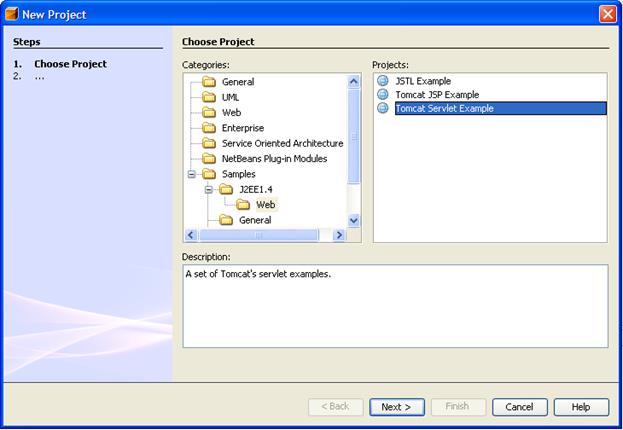Screen dimensions: 623x430
Task: Collapse the Samples tree node
Action: [192, 174]
